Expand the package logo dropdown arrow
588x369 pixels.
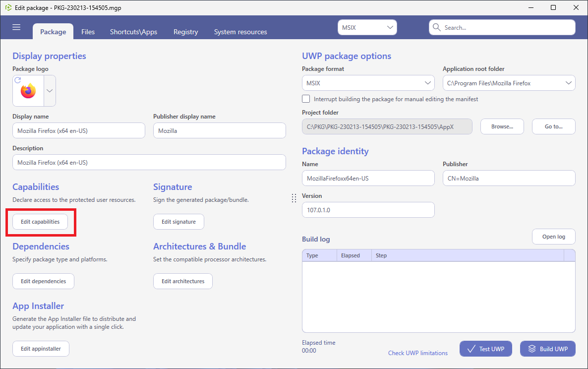[50, 91]
